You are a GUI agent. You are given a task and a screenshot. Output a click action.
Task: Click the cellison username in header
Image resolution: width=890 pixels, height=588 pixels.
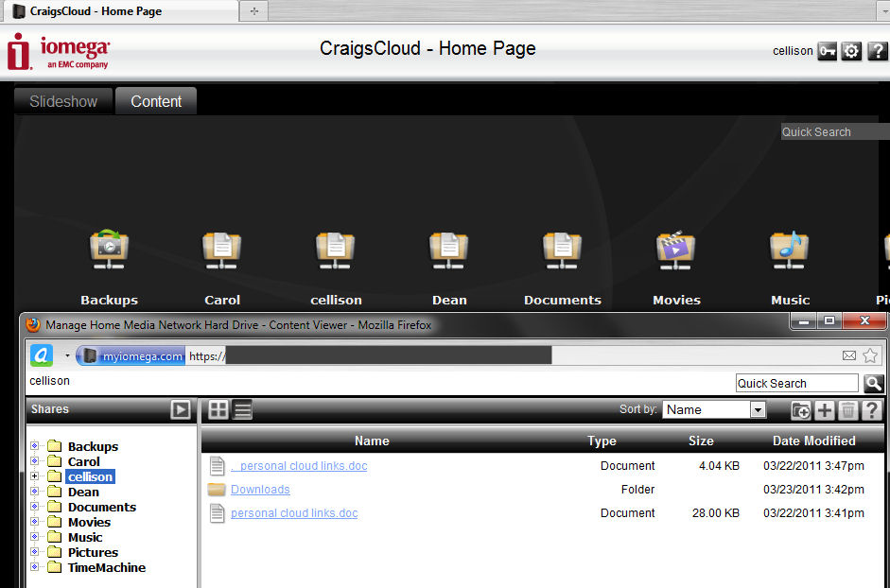point(793,51)
